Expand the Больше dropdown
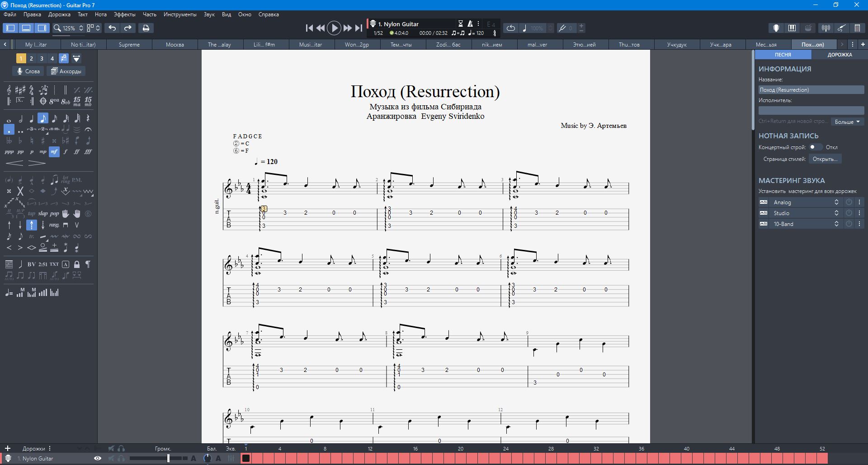This screenshot has height=465, width=868. (847, 122)
